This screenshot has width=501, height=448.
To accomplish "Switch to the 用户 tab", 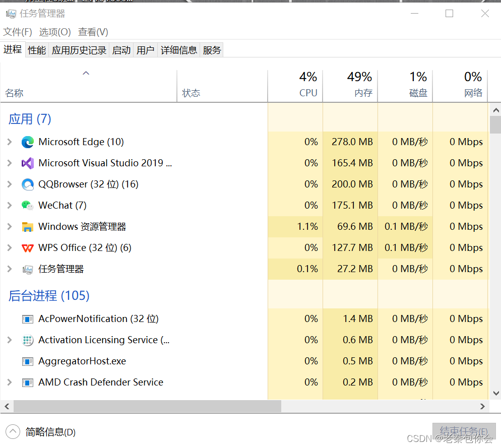I will (x=145, y=50).
